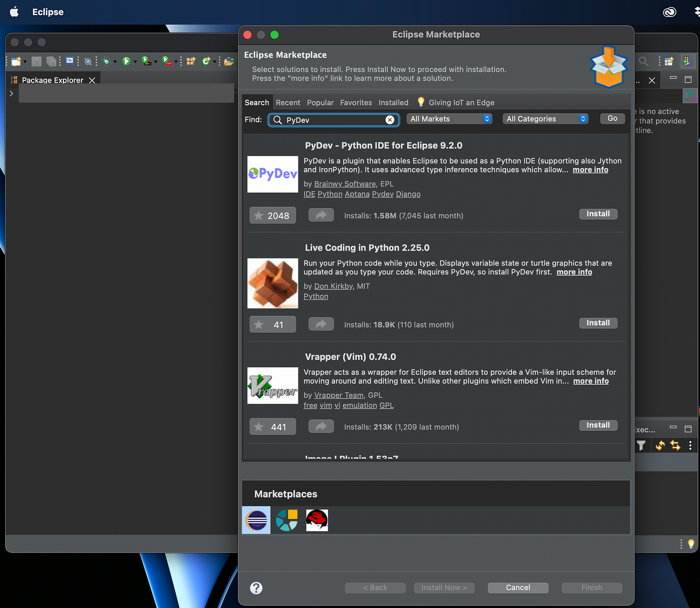Viewport: 700px width, 608px height.
Task: Favorite Live Coding with the 41 star button
Action: [273, 325]
